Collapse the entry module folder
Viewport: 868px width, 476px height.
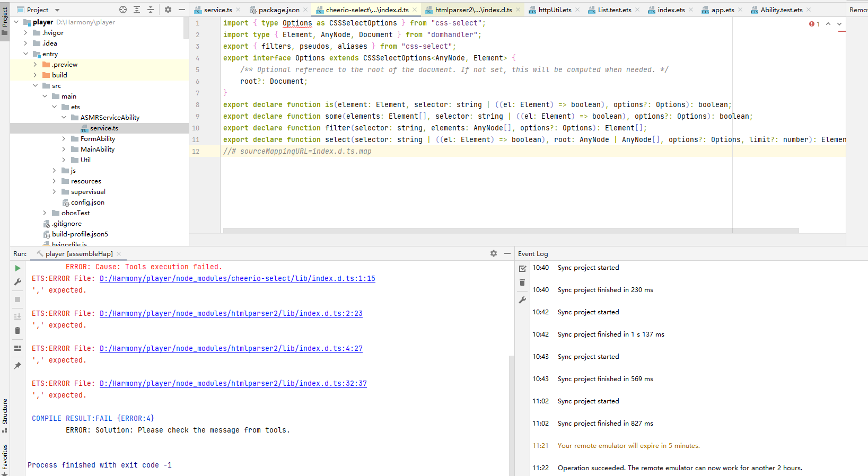point(26,54)
